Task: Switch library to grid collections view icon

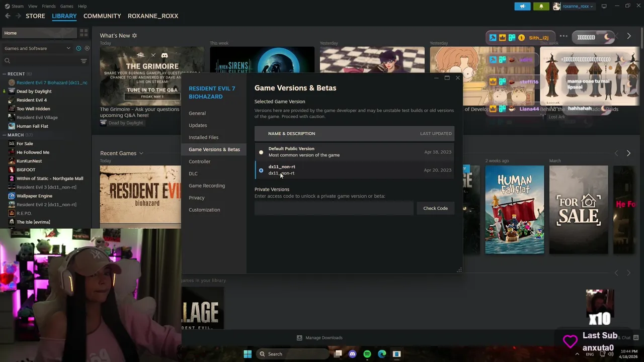Action: [x=84, y=33]
